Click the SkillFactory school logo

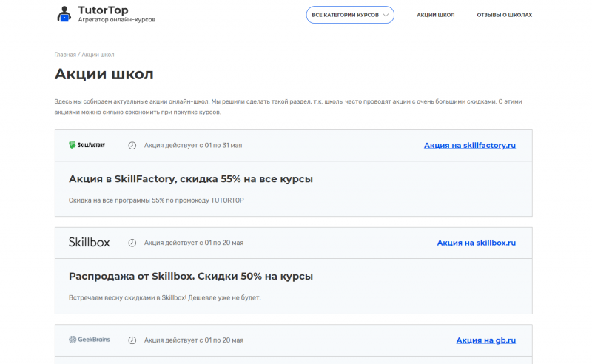[x=87, y=145]
